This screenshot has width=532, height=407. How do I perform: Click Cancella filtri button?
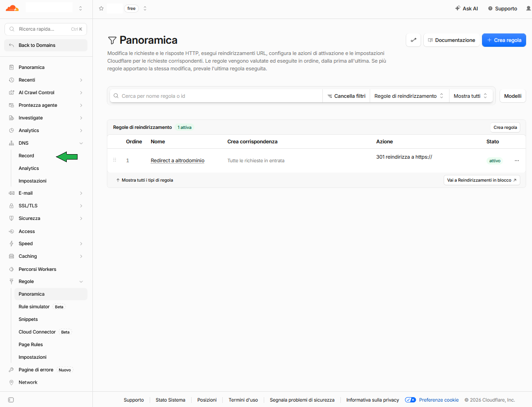[346, 96]
